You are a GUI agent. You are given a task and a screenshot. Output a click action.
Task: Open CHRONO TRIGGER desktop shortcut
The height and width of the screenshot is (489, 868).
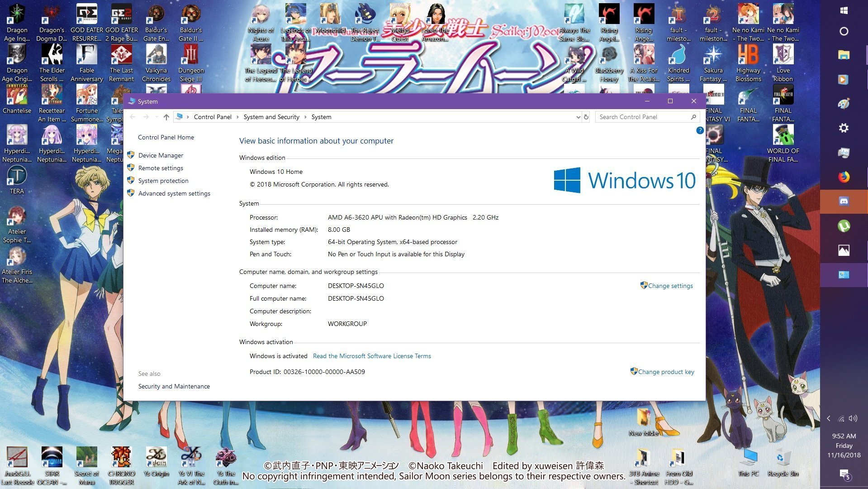pyautogui.click(x=121, y=466)
